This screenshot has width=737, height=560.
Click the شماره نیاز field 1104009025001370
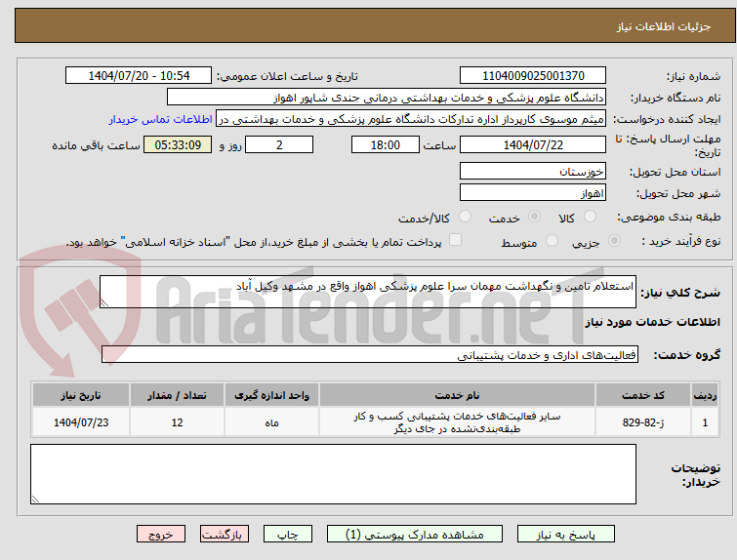point(533,76)
